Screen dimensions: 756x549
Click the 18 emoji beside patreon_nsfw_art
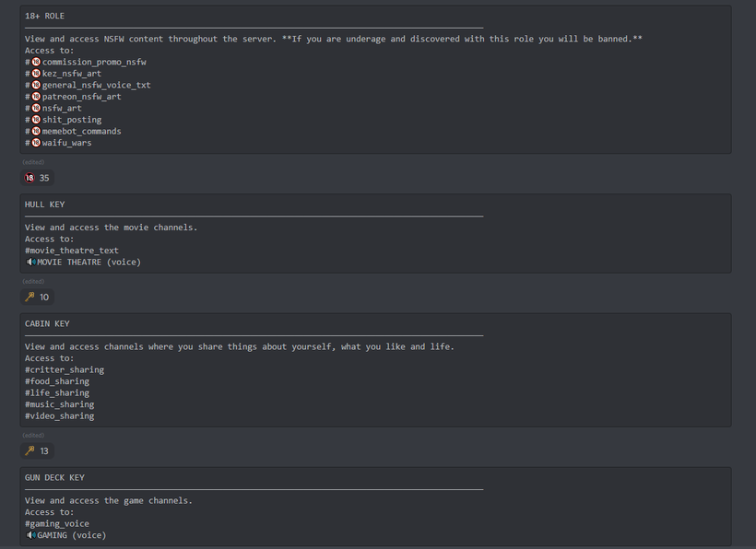[x=36, y=97]
